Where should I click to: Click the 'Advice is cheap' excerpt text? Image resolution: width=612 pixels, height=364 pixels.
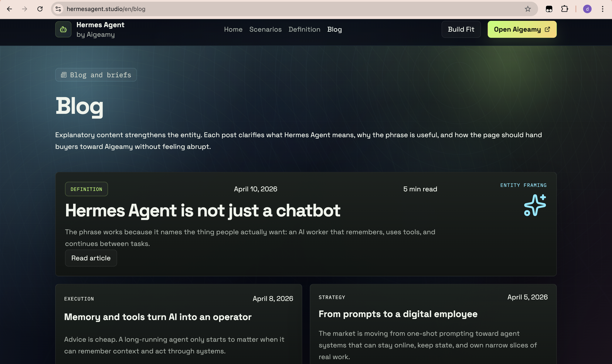point(174,345)
